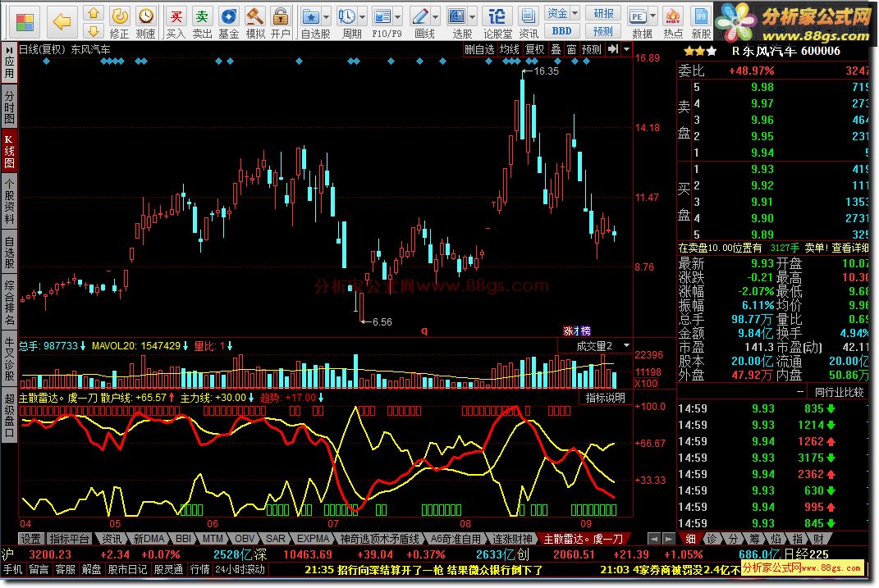879x588 pixels.
Task: Toggle 窗 multi-window layout
Action: pyautogui.click(x=571, y=49)
